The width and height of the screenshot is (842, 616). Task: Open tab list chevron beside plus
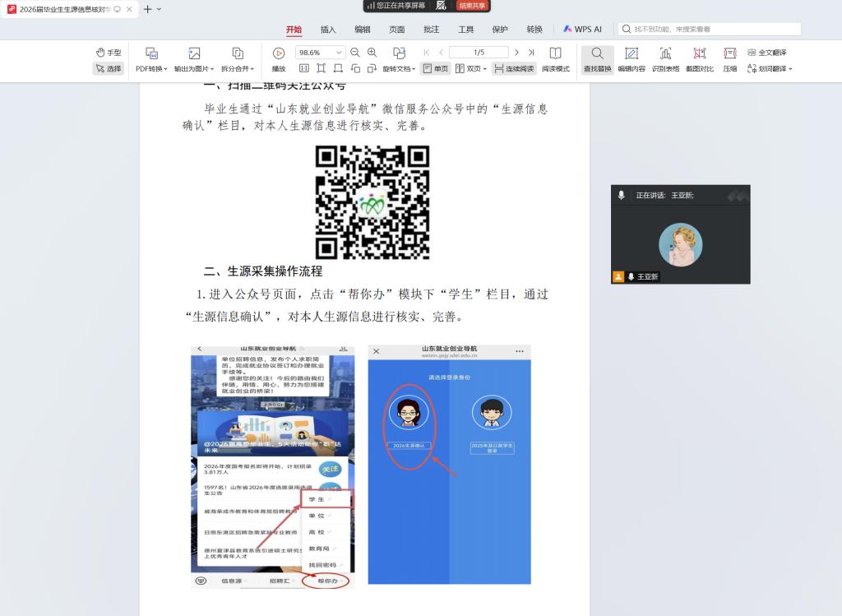(x=159, y=9)
